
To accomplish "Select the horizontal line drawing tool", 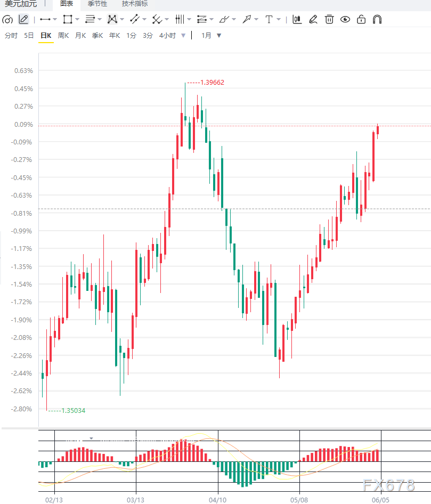I will 45,19.
